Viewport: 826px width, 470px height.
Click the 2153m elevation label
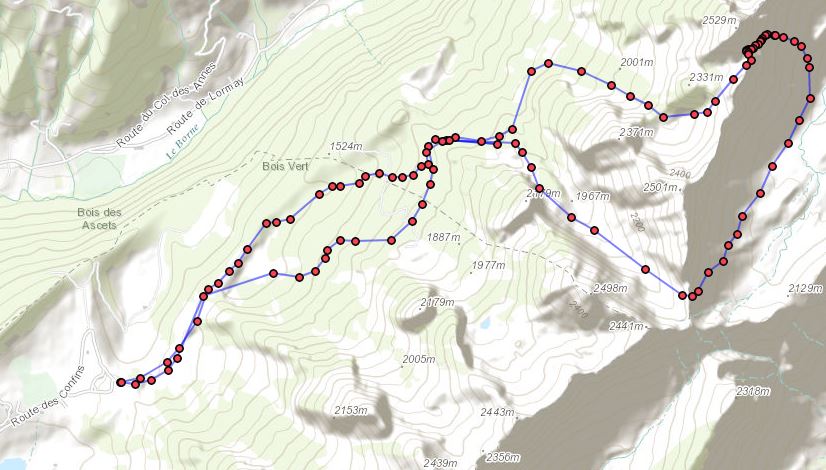coord(350,409)
